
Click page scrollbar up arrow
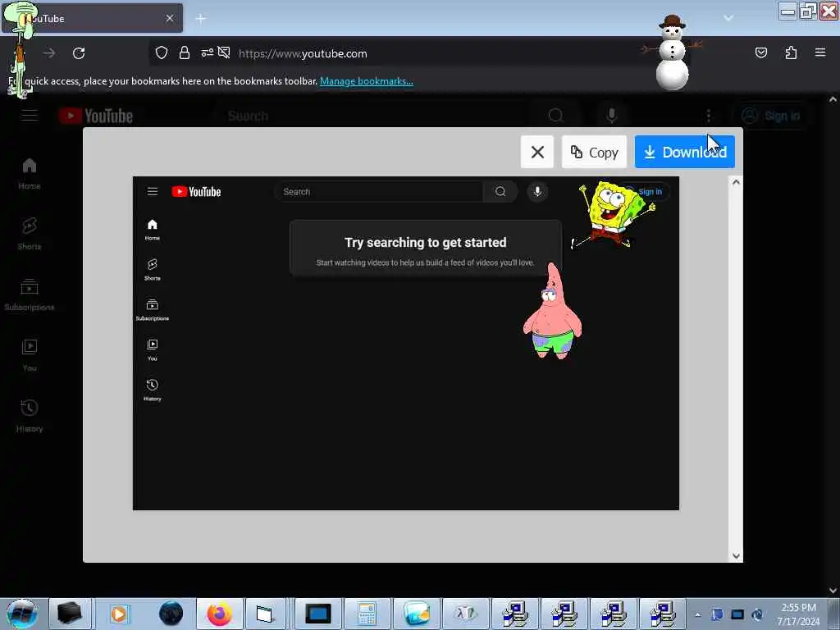832,99
